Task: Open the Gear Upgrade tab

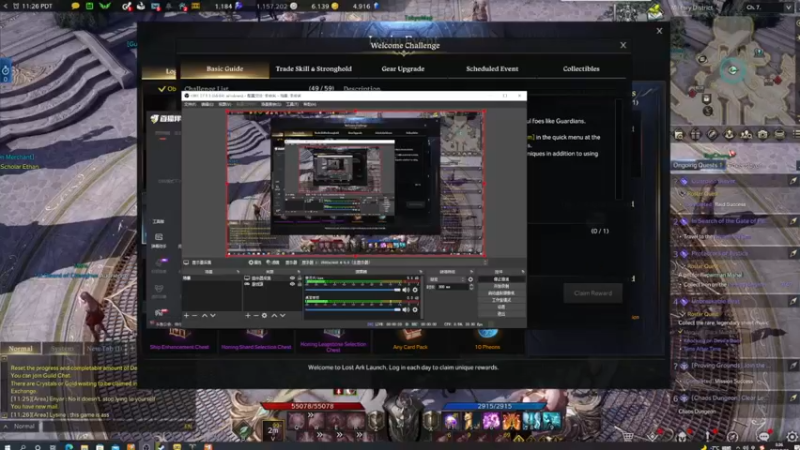Action: 403,69
